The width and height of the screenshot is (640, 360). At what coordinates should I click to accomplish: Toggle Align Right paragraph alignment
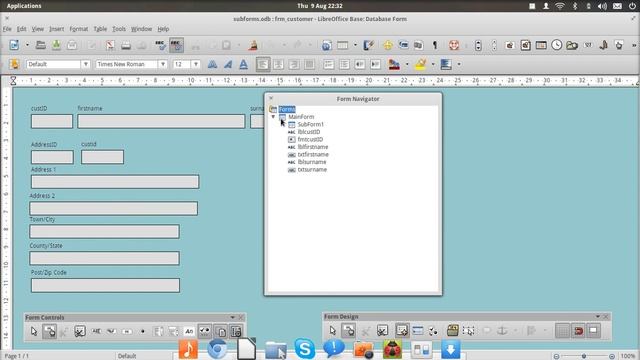(x=294, y=64)
